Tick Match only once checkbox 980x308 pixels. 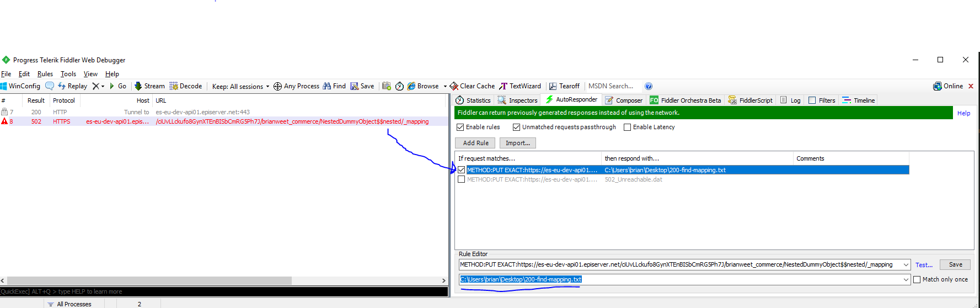[917, 279]
